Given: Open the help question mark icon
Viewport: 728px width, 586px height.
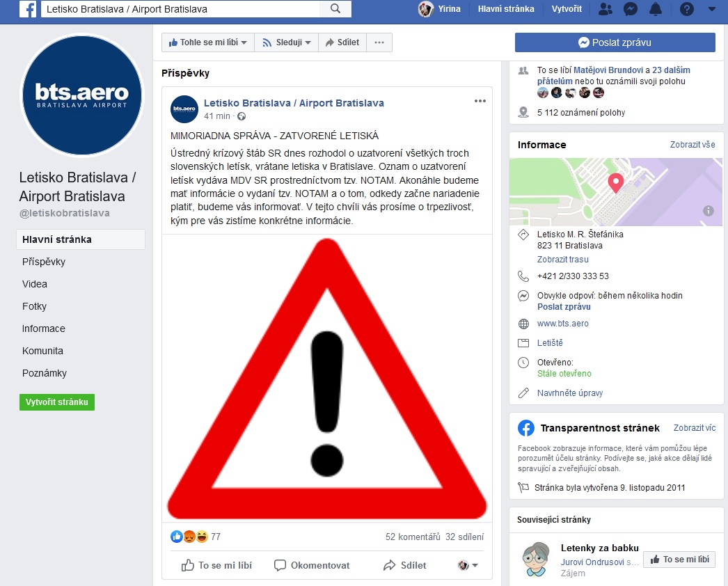Looking at the screenshot, I should pyautogui.click(x=687, y=9).
